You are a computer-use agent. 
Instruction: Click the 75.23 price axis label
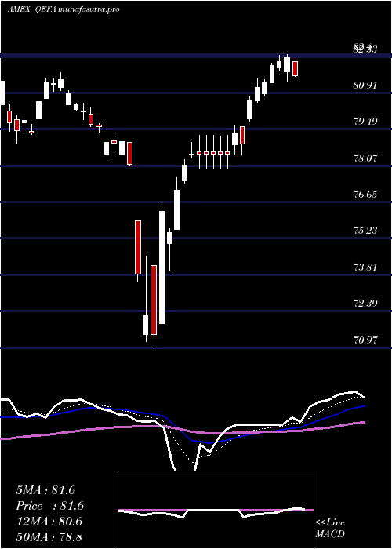coord(365,231)
